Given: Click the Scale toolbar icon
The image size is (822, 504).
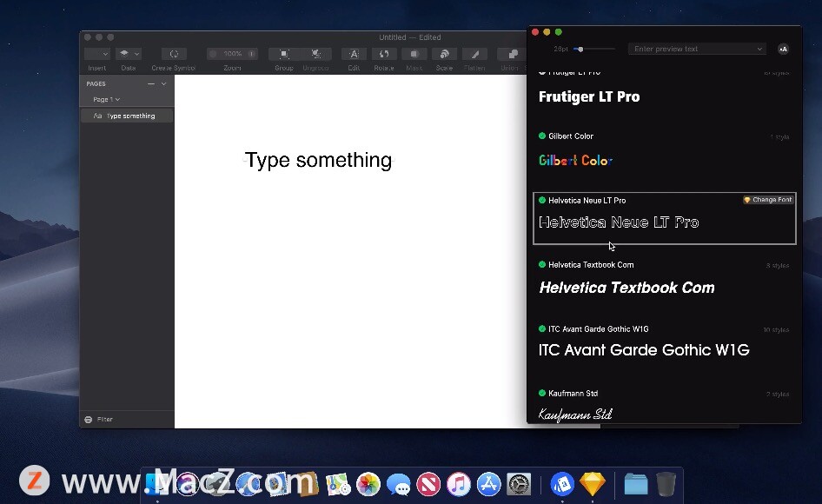Looking at the screenshot, I should [444, 54].
